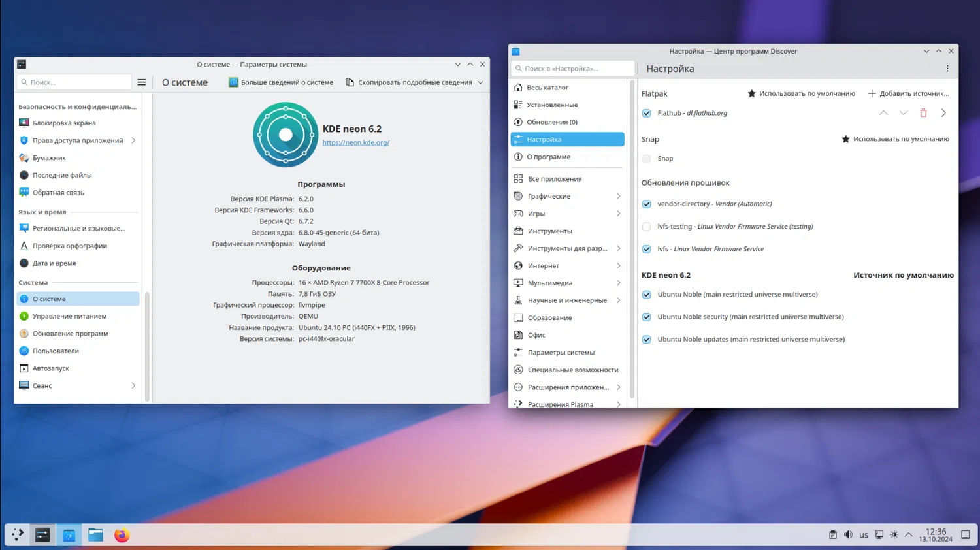Delete the Flathub source with trash icon
The image size is (980, 550).
tap(923, 113)
